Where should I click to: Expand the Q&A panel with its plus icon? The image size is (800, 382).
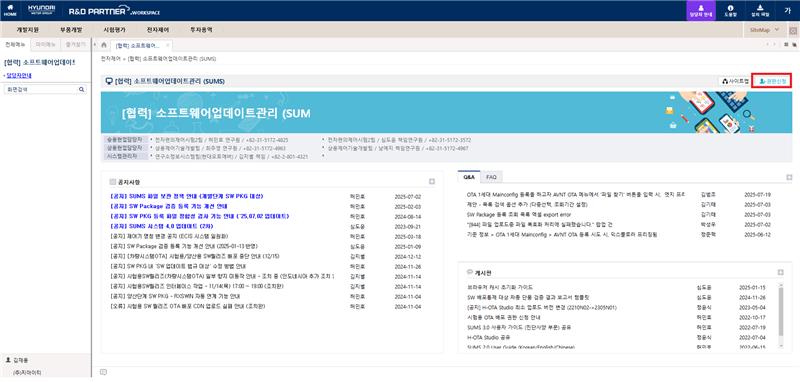pos(789,177)
